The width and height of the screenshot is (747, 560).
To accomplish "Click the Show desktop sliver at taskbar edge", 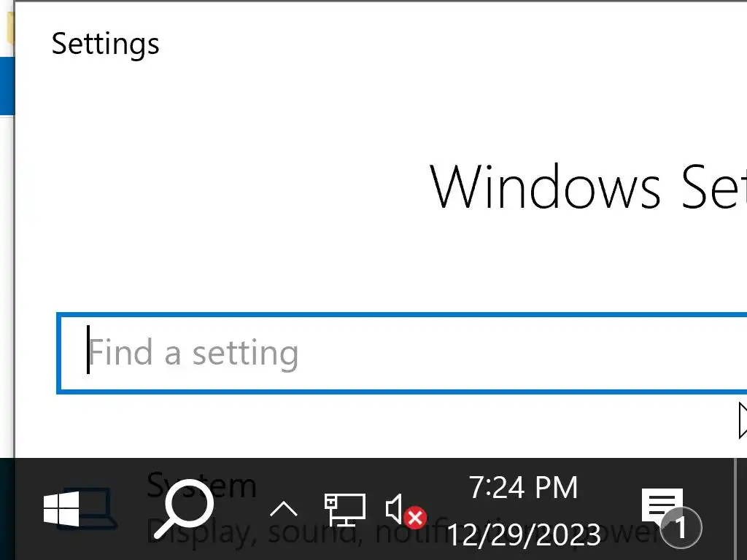I will [x=741, y=509].
